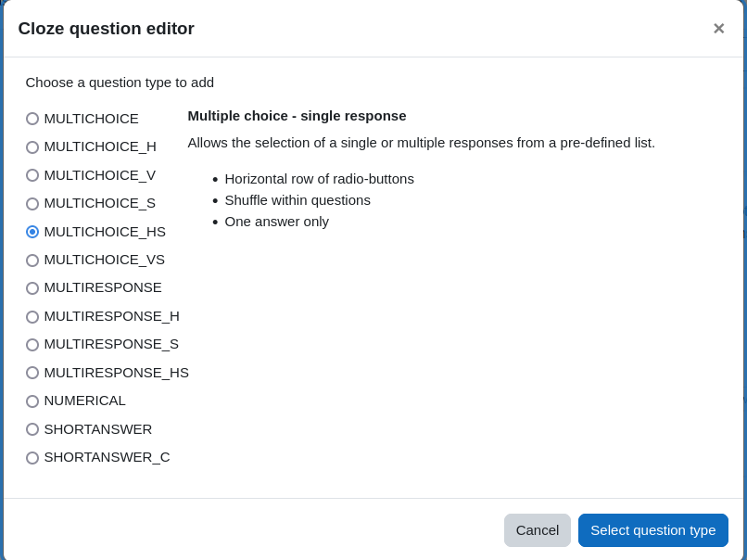Screen dimensions: 747x560
Task: Confirm with Select question type button
Action: coord(653,530)
